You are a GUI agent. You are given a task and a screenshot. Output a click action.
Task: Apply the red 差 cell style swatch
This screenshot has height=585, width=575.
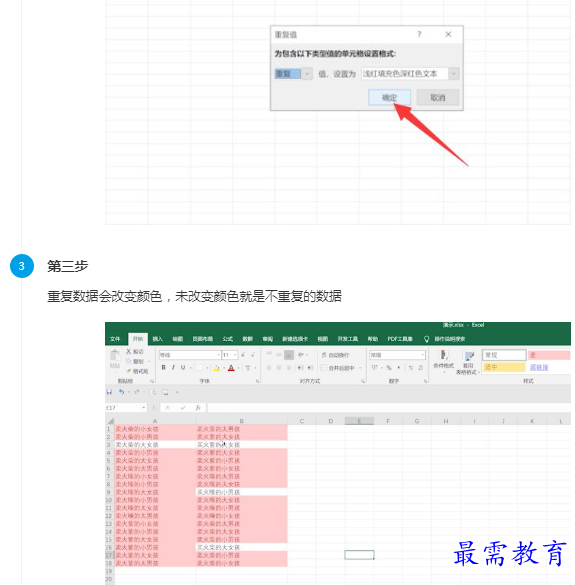[x=549, y=355]
